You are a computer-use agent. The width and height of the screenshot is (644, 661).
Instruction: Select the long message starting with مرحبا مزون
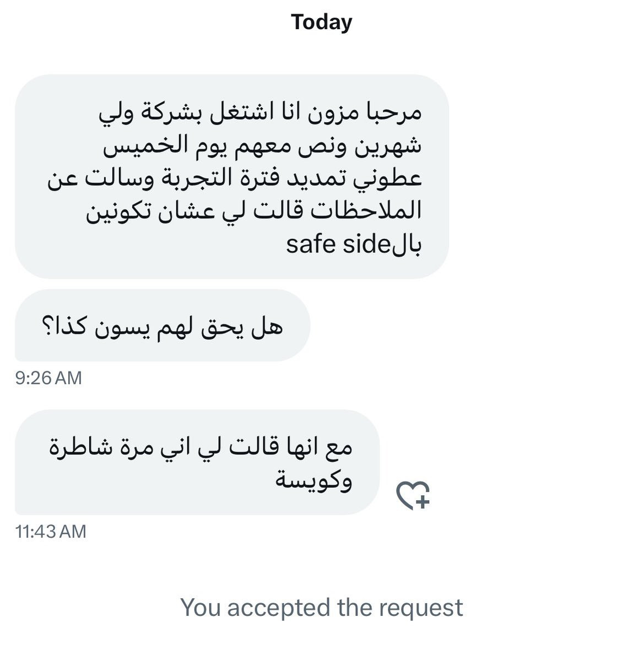pos(232,177)
